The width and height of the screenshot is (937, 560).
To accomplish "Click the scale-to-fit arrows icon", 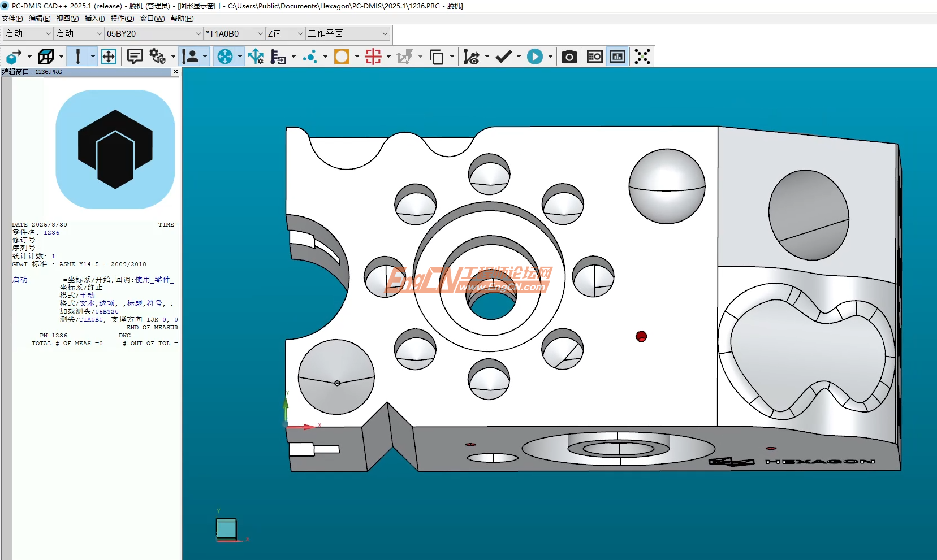I will point(109,57).
